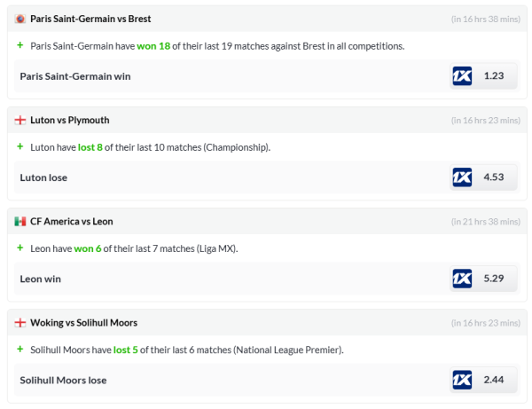Click the Mexico flag beside CF America vs Leon

(x=20, y=221)
